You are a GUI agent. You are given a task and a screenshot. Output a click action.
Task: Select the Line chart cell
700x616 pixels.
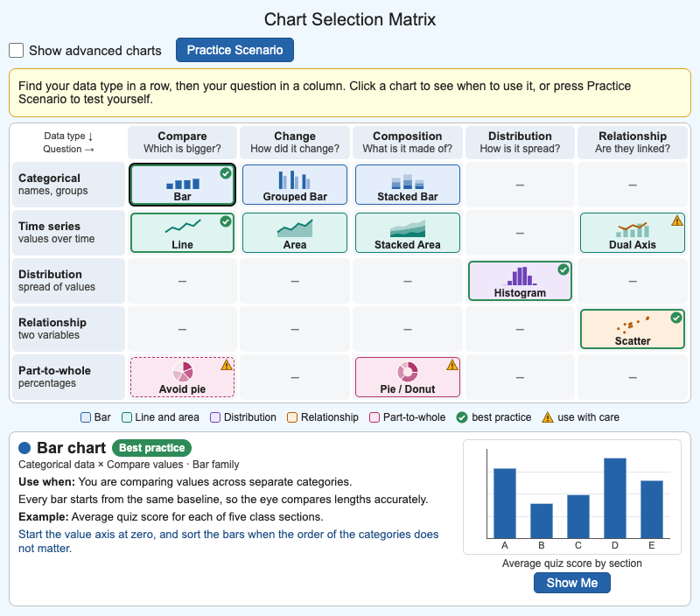[182, 233]
